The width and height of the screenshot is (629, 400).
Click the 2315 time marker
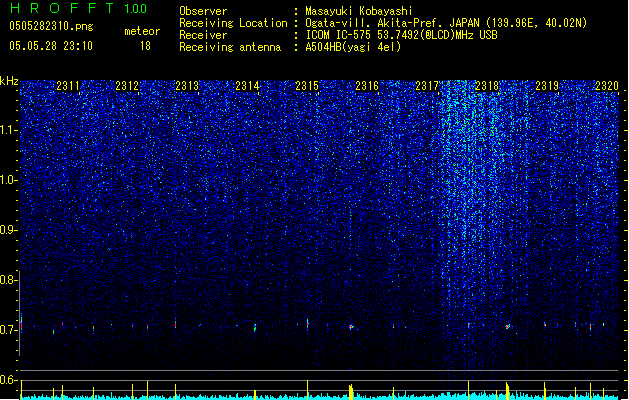coord(307,85)
